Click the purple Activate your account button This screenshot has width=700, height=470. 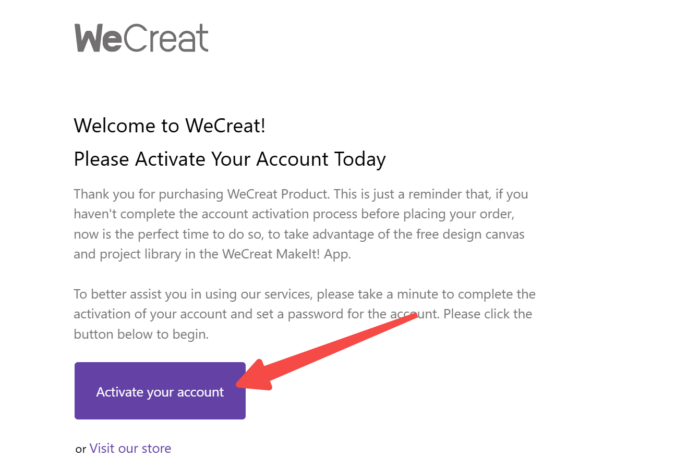(160, 391)
